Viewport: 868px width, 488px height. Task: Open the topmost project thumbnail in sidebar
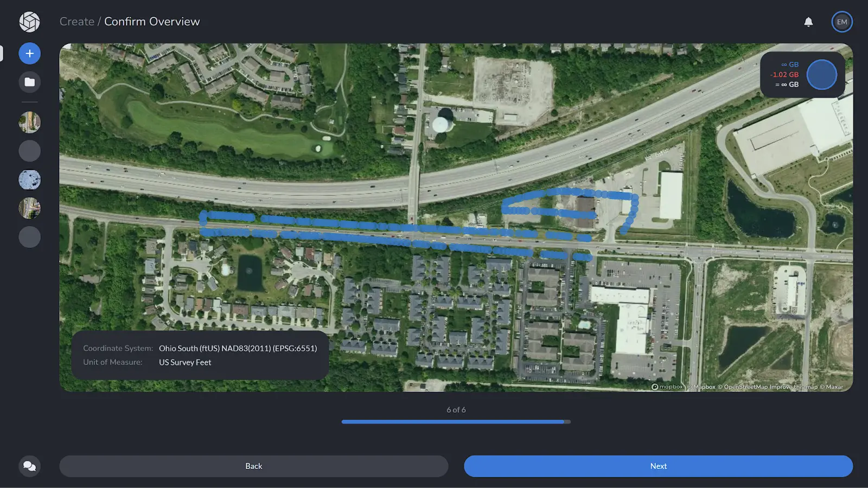pyautogui.click(x=29, y=123)
